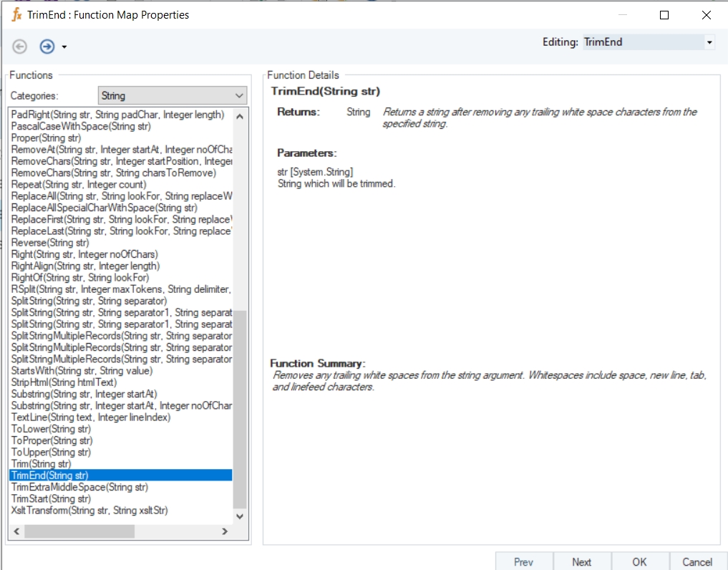Maximize the Function Map Properties window

[x=664, y=15]
